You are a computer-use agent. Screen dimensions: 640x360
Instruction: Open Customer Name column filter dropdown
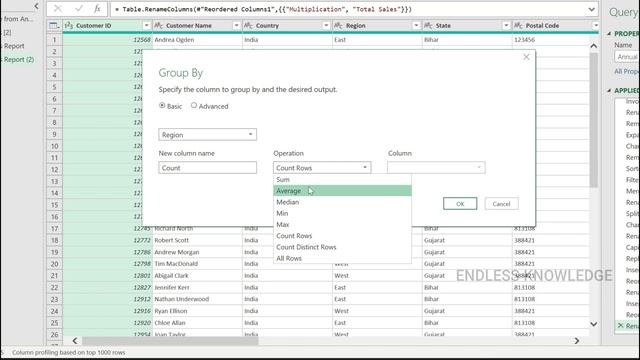click(236, 25)
